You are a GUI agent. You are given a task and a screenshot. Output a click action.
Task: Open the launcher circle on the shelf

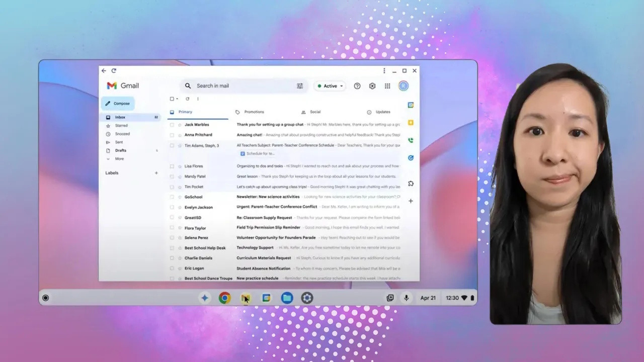(x=45, y=298)
